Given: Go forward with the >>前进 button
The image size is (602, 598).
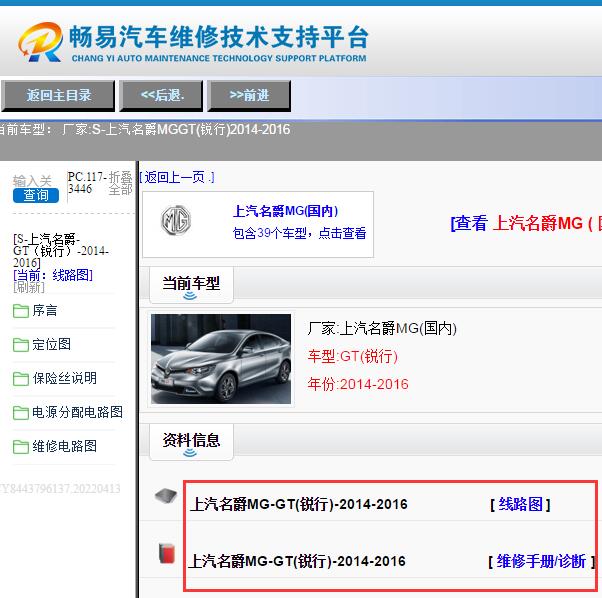Looking at the screenshot, I should (x=249, y=96).
